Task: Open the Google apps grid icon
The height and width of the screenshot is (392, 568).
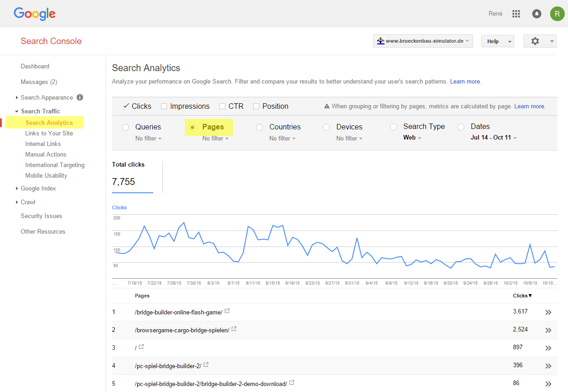Action: coord(516,14)
